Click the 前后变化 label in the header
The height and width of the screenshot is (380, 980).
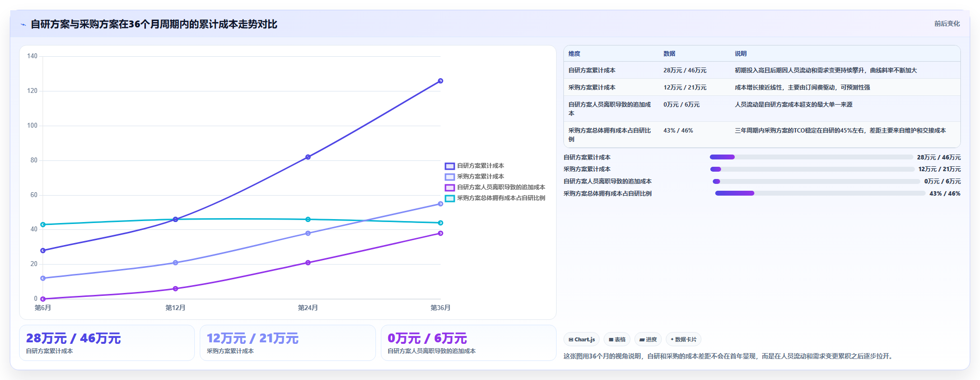pos(947,23)
